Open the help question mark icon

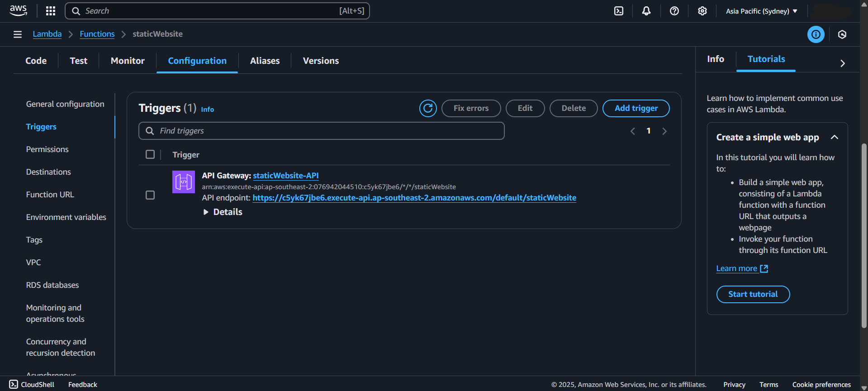click(x=674, y=11)
